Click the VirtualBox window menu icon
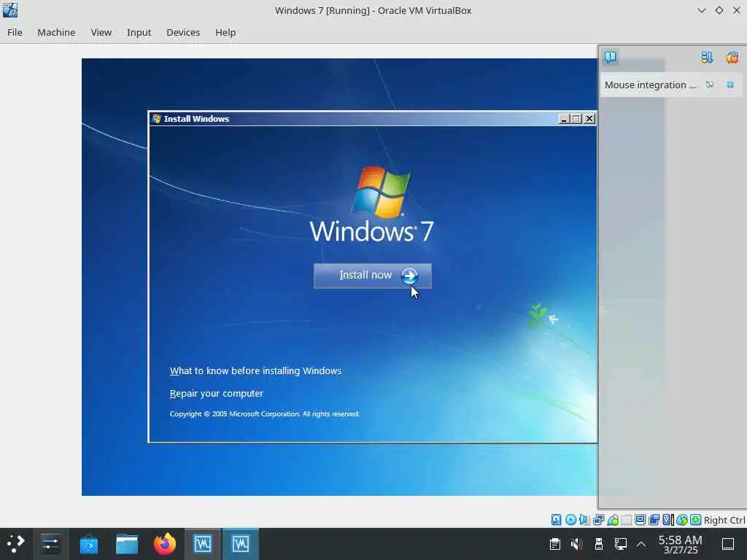Image resolution: width=747 pixels, height=560 pixels. [10, 10]
